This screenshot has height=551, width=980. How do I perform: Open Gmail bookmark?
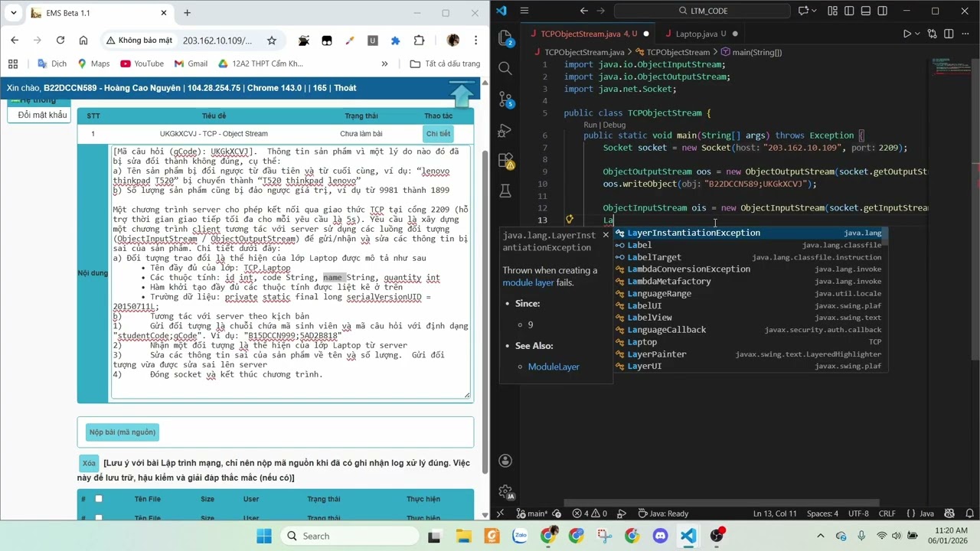coord(191,64)
